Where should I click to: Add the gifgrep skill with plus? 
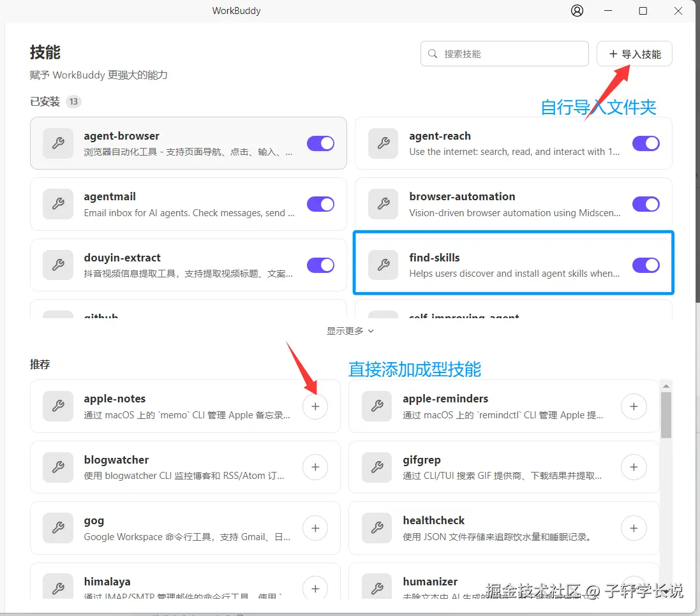[x=634, y=467]
